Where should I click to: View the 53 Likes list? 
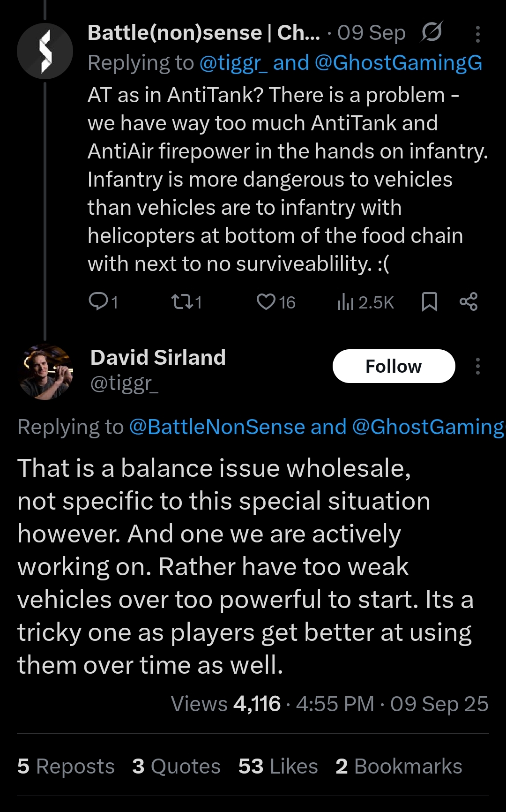[x=278, y=767]
